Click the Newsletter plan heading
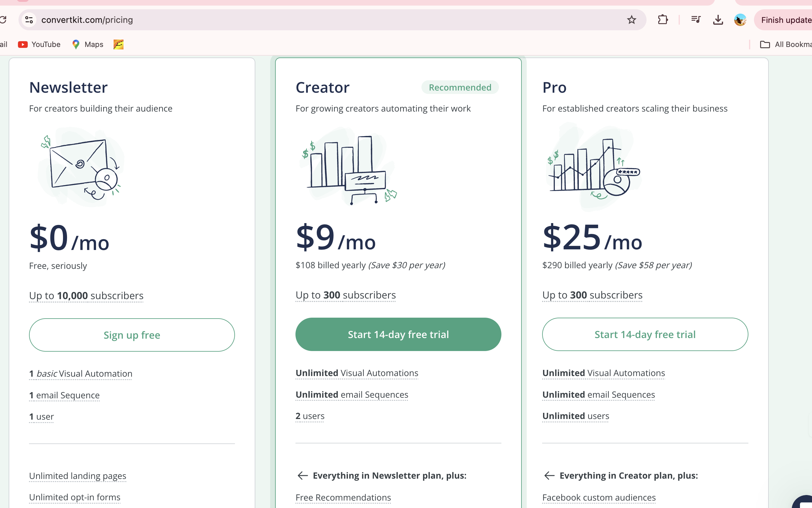The image size is (812, 508). click(x=69, y=87)
